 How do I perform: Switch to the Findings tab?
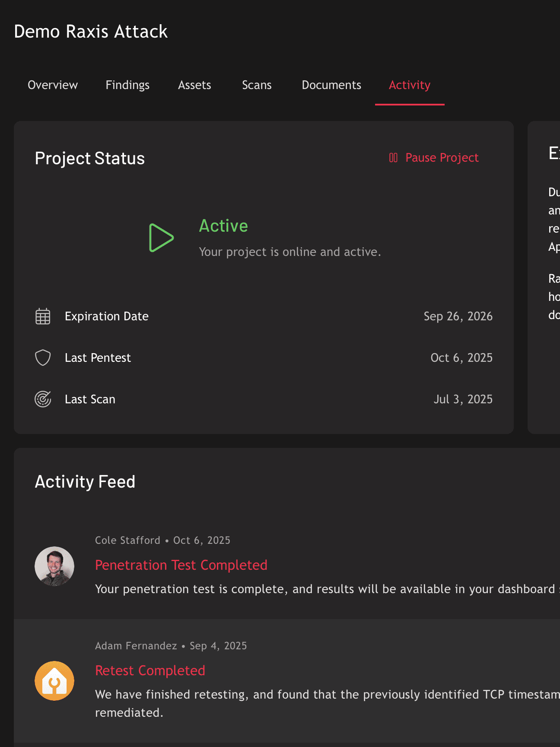click(x=127, y=85)
